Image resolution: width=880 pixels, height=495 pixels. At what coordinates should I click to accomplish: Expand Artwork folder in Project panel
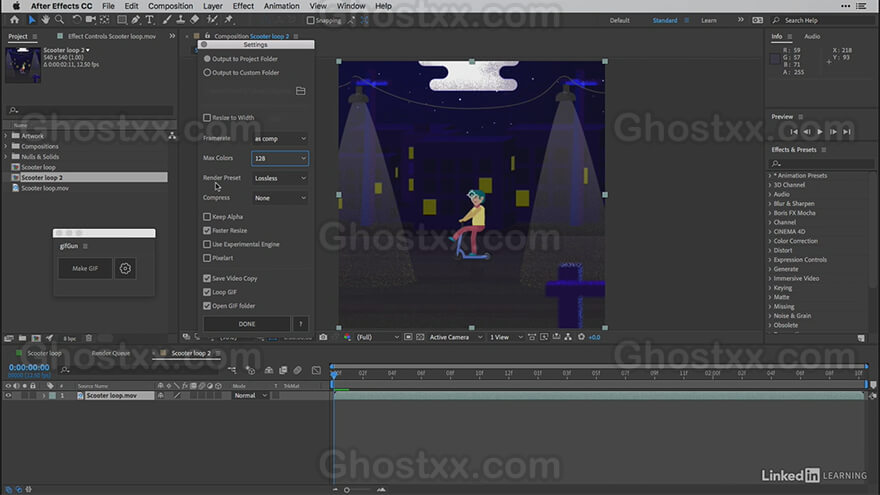point(6,136)
